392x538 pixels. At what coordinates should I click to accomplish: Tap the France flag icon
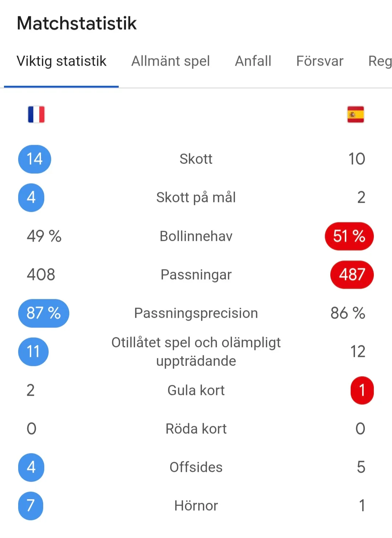(x=36, y=115)
